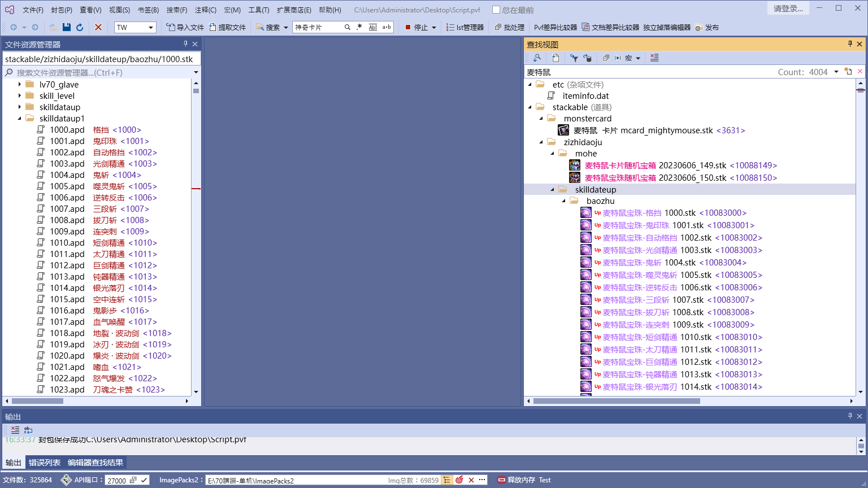Toggle regex search option (.*)

(x=359, y=27)
